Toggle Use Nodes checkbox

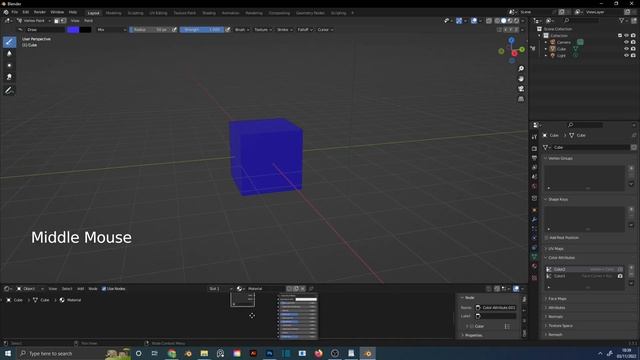tap(104, 289)
